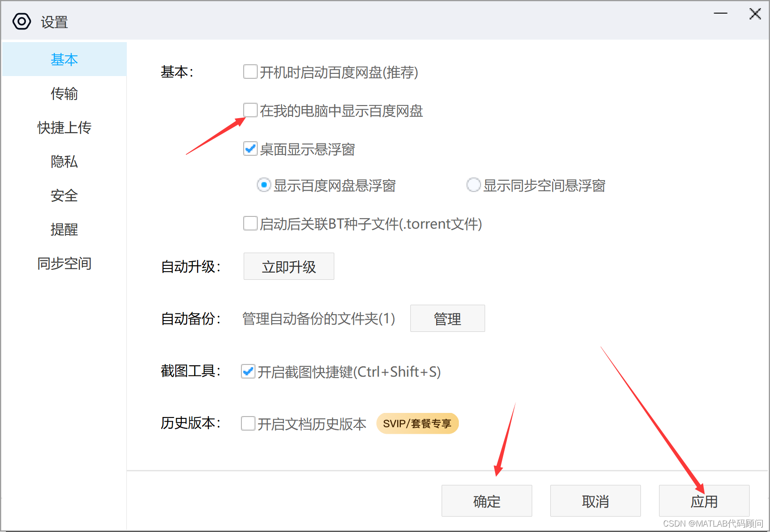Image resolution: width=770 pixels, height=532 pixels.
Task: Minimize the settings window
Action: coord(720,14)
